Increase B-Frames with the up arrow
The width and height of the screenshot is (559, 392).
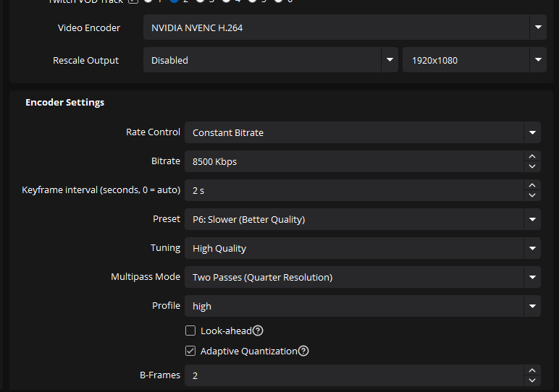(532, 370)
